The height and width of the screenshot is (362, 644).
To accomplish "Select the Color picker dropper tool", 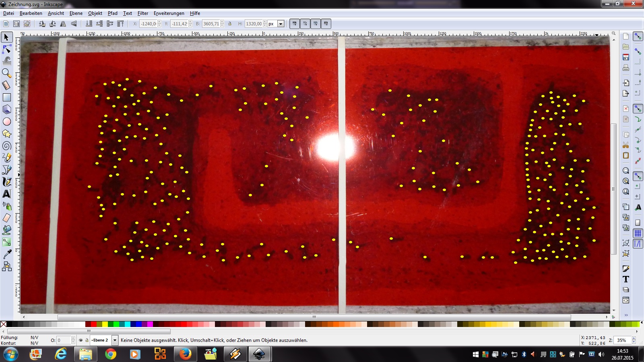I will point(7,254).
